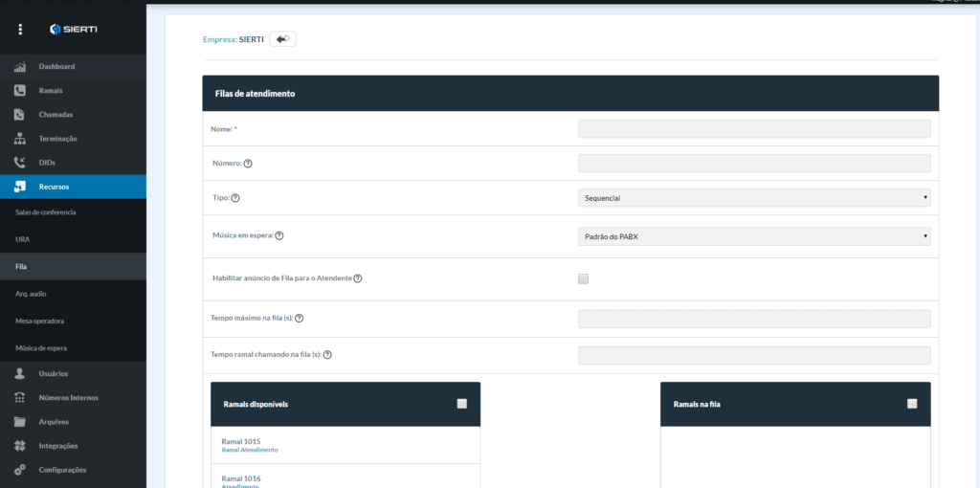Viewport: 980px width, 488px height.
Task: Click the Empresa link at the top
Action: point(219,39)
